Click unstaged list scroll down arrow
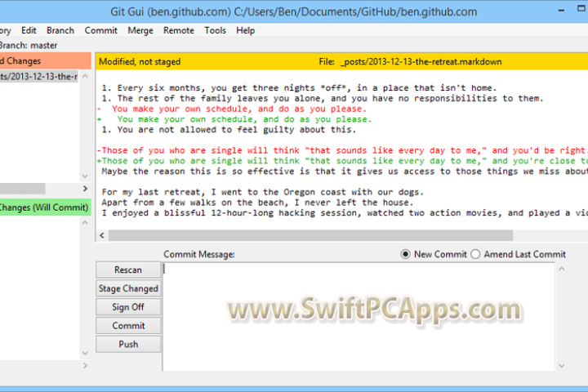The image size is (588, 392). 85,176
